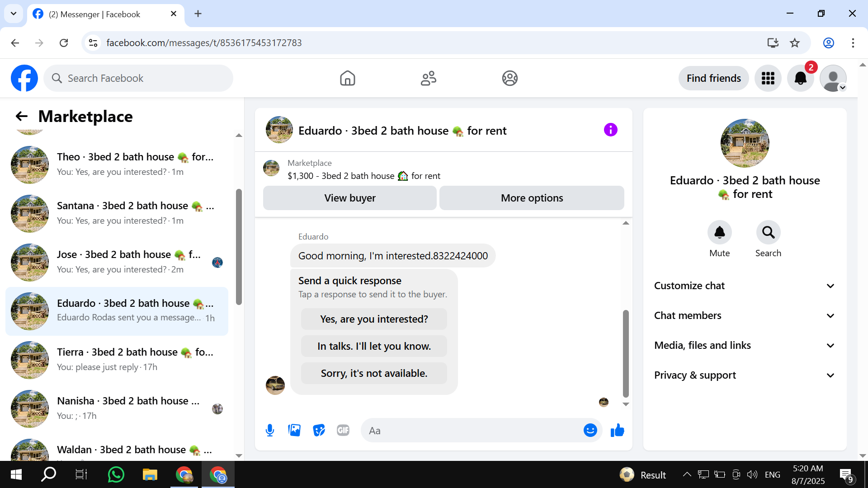This screenshot has height=488, width=868.
Task: Open Santana conversation in Marketplace list
Action: [117, 213]
